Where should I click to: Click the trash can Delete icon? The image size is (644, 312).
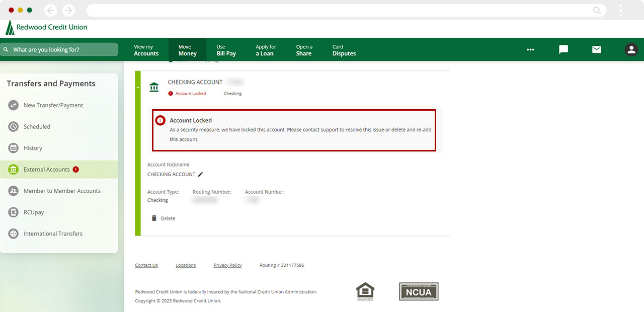coord(154,218)
